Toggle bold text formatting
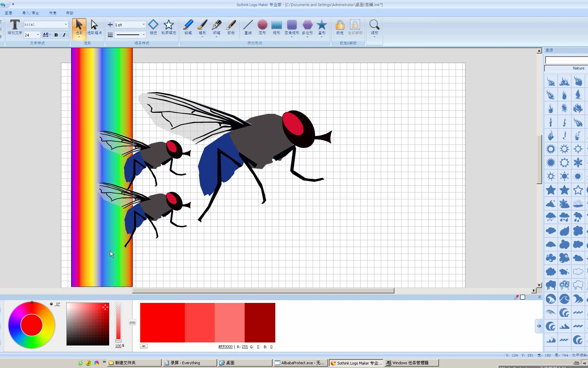Image resolution: width=588 pixels, height=368 pixels. [56, 35]
